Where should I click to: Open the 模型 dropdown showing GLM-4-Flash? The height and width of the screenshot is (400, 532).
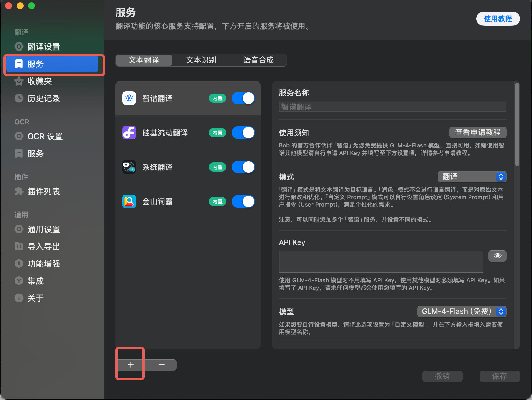pyautogui.click(x=461, y=312)
